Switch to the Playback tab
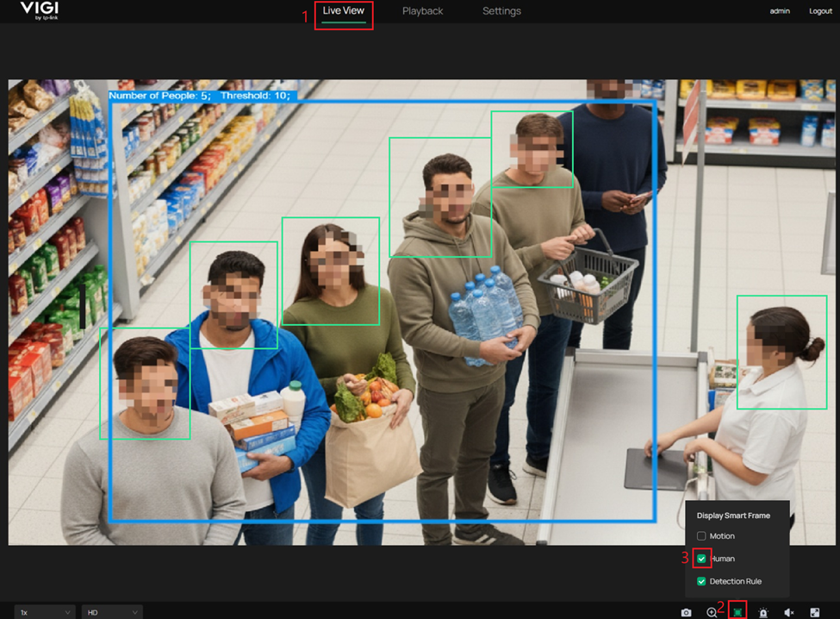 pos(423,10)
